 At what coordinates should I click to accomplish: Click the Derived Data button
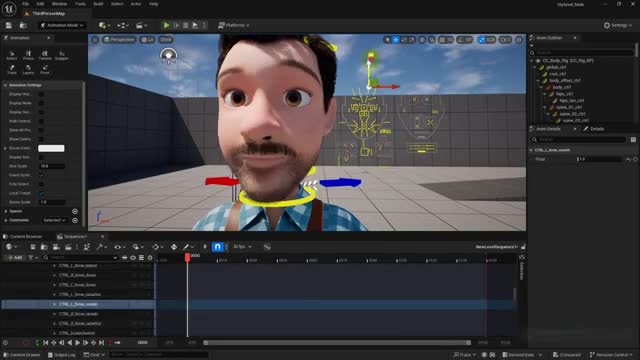521,355
